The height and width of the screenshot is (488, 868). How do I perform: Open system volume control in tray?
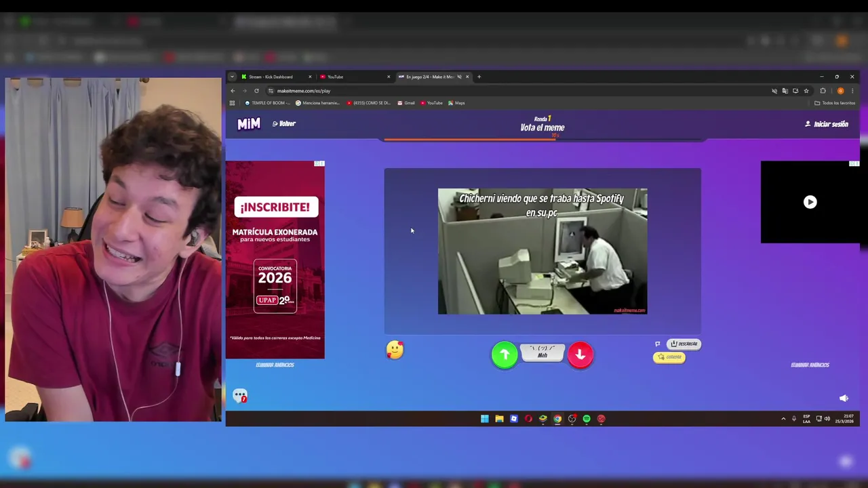click(x=827, y=419)
